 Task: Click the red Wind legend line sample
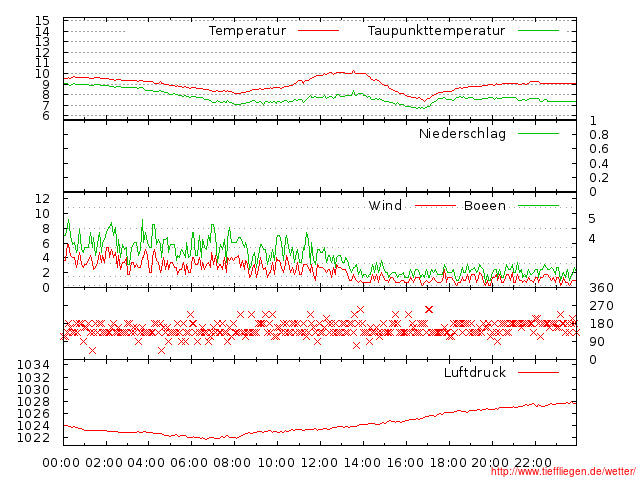click(436, 206)
